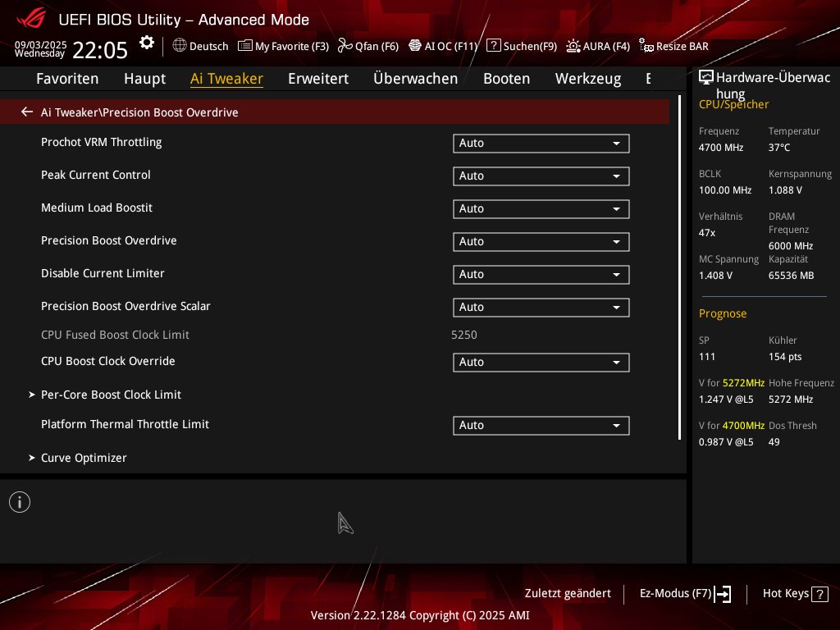Click the settings gear icon
Screen dimensions: 840x630
point(146,43)
